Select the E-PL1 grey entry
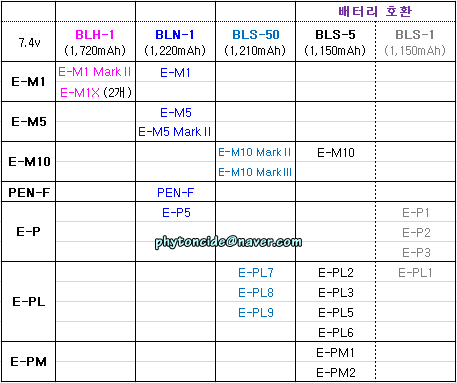 click(415, 273)
